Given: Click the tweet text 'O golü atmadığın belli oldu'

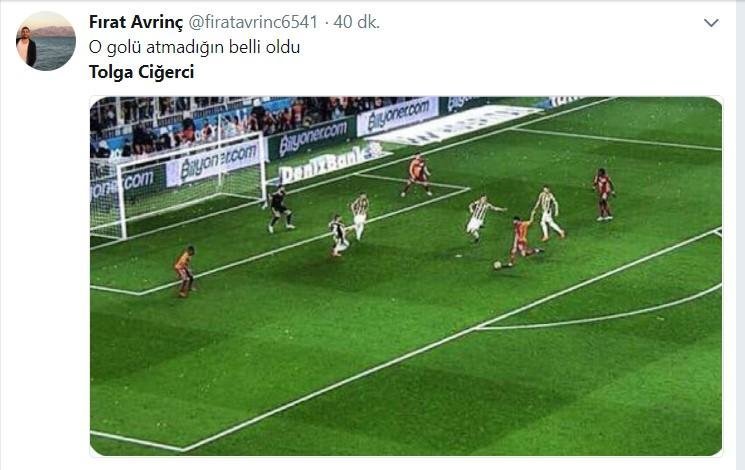Looking at the screenshot, I should [x=195, y=48].
